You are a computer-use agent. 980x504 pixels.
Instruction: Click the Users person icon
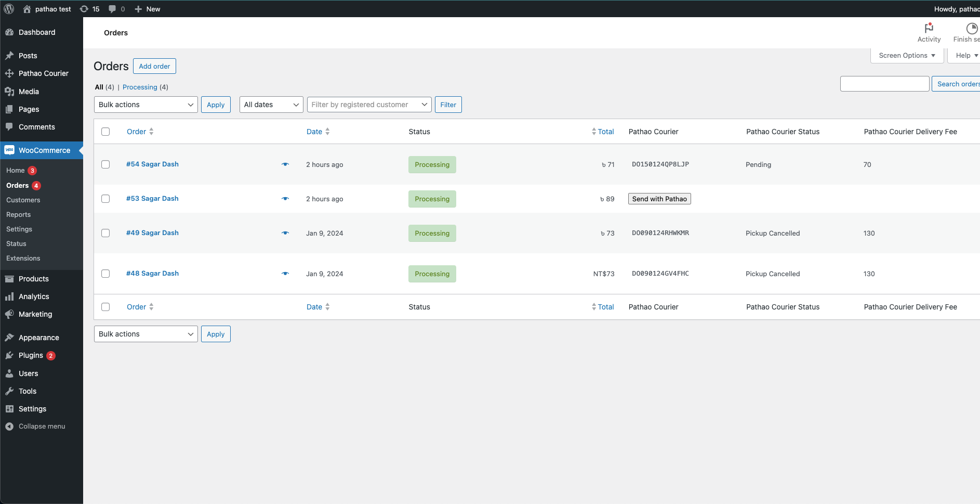point(9,373)
